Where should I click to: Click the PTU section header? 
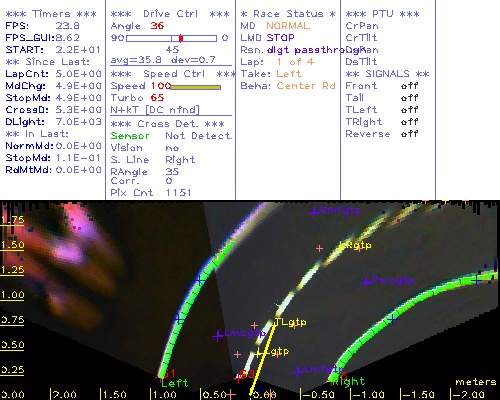point(382,14)
